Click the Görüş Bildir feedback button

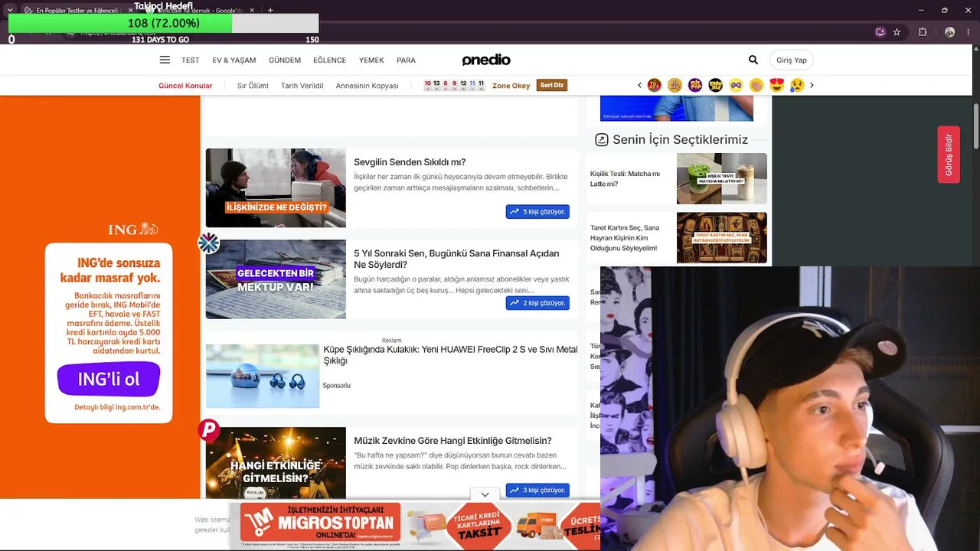point(949,155)
